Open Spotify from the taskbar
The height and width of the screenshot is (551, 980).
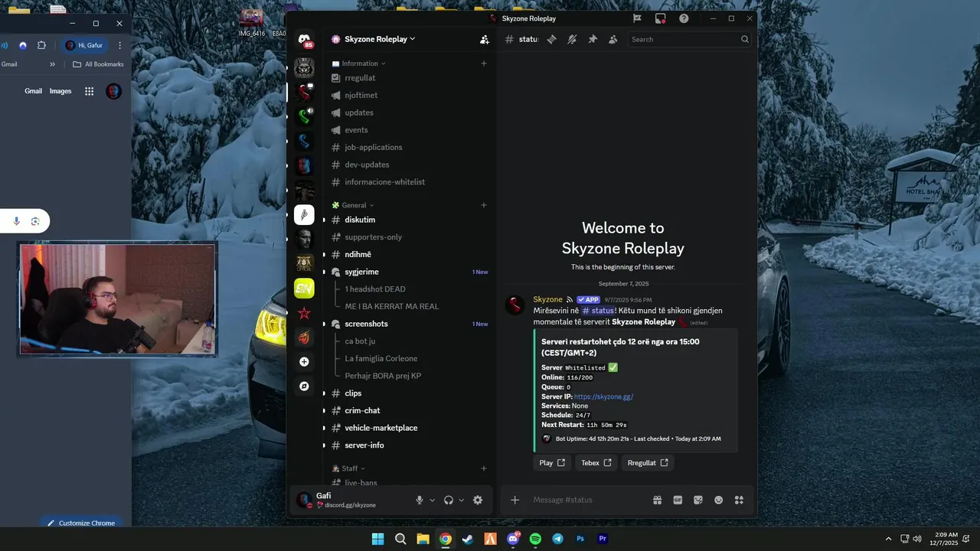pyautogui.click(x=535, y=539)
